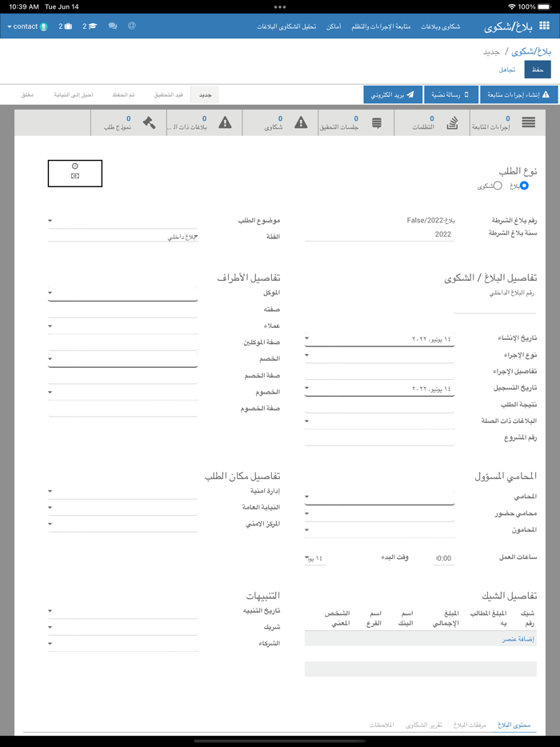Click إضافة عنصر link in cheque table
The height and width of the screenshot is (747, 560).
518,639
